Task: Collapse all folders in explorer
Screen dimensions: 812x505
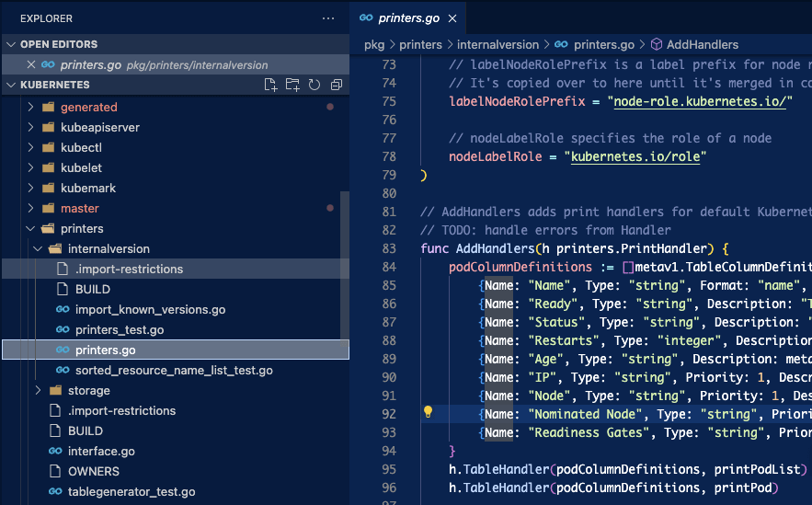Action: [337, 85]
